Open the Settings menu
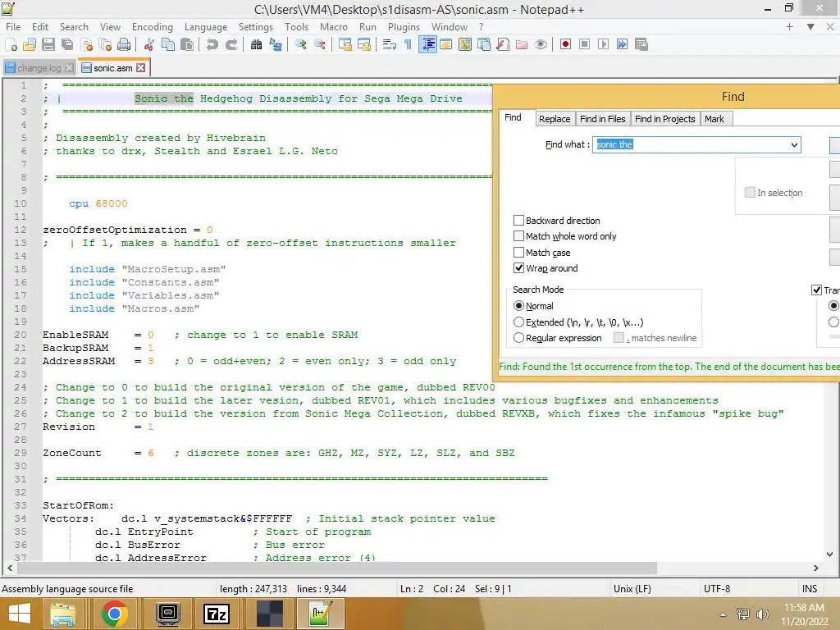 [256, 27]
